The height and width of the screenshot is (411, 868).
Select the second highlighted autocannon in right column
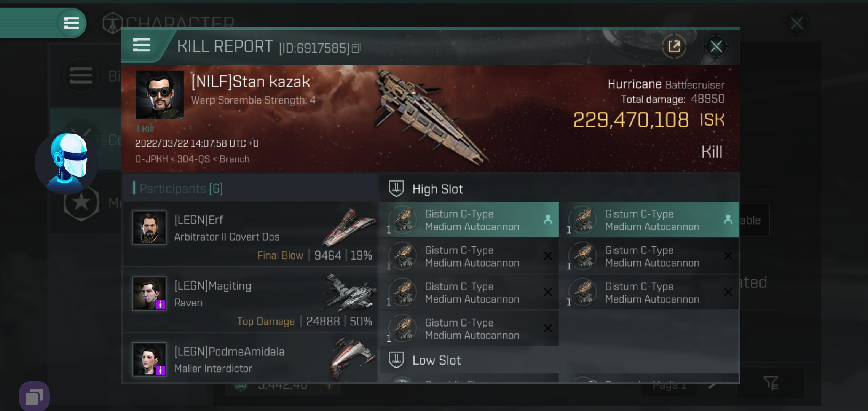click(x=651, y=220)
